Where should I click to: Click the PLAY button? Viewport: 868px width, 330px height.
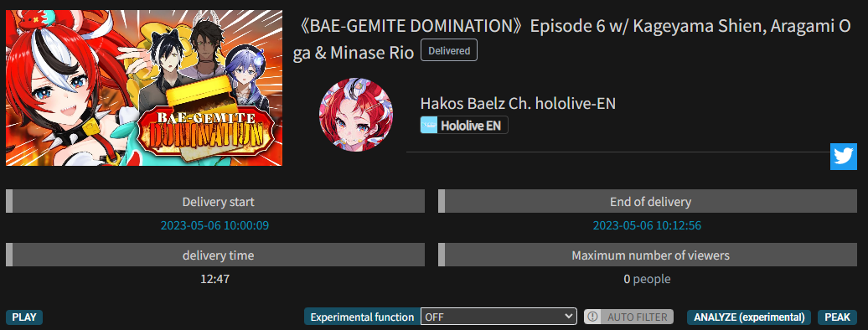(24, 317)
